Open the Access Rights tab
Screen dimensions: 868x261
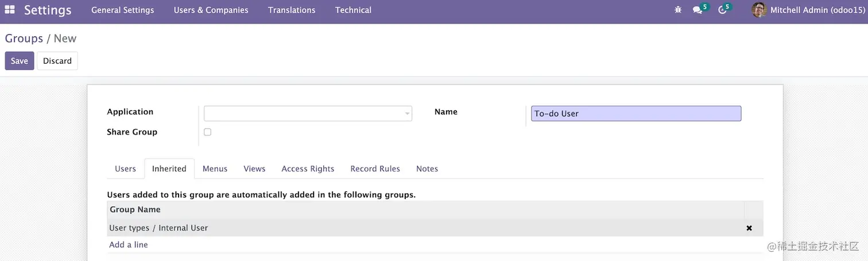308,168
